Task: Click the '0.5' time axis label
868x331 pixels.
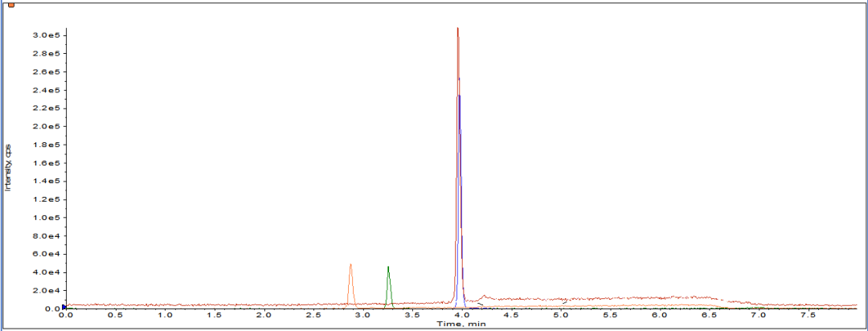Action: (x=115, y=315)
